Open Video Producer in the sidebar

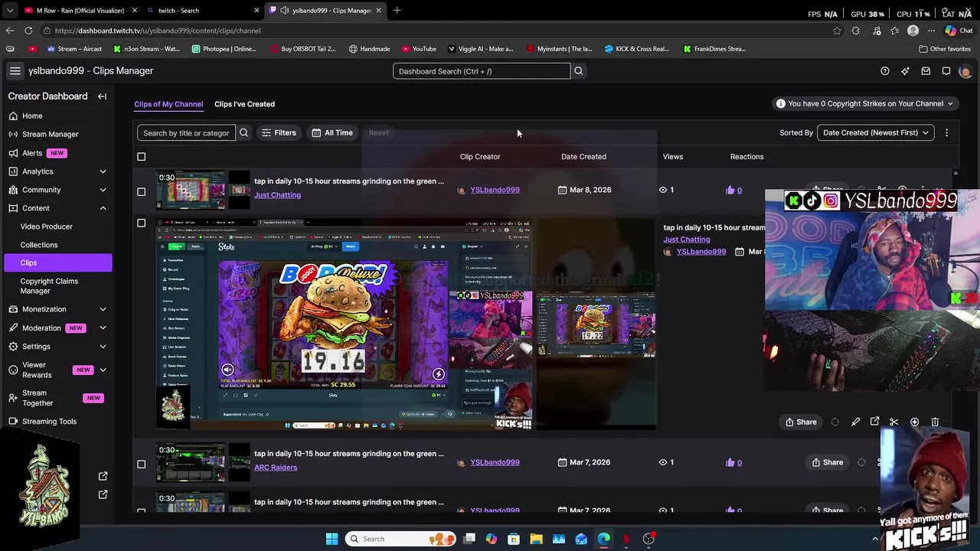point(46,227)
